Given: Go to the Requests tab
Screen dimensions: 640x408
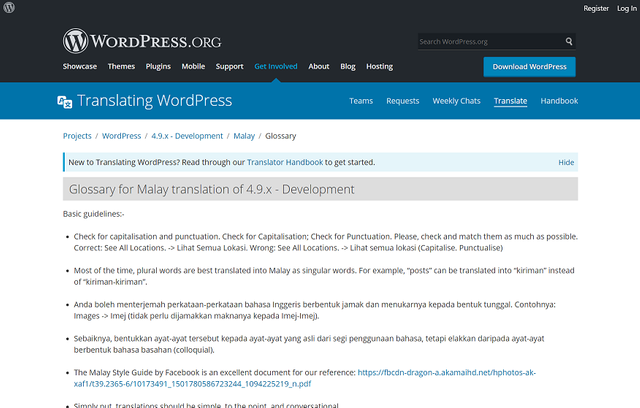Looking at the screenshot, I should click(x=402, y=101).
